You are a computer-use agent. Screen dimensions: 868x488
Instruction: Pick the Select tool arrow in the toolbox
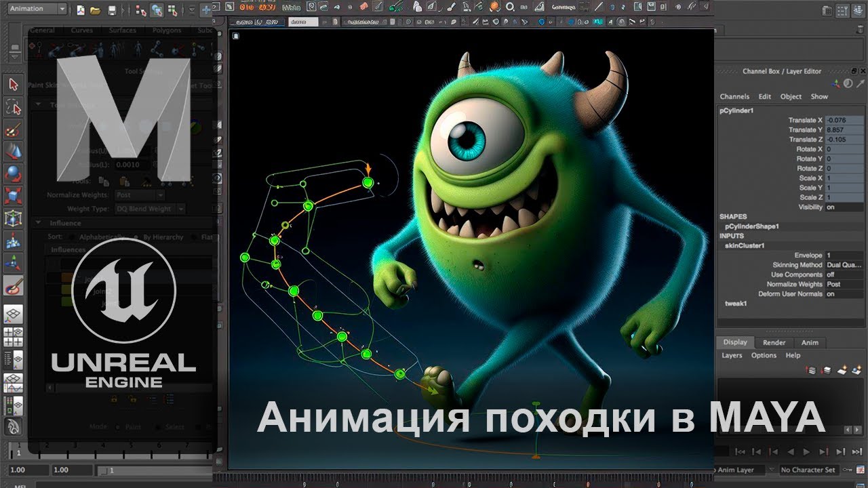[14, 84]
